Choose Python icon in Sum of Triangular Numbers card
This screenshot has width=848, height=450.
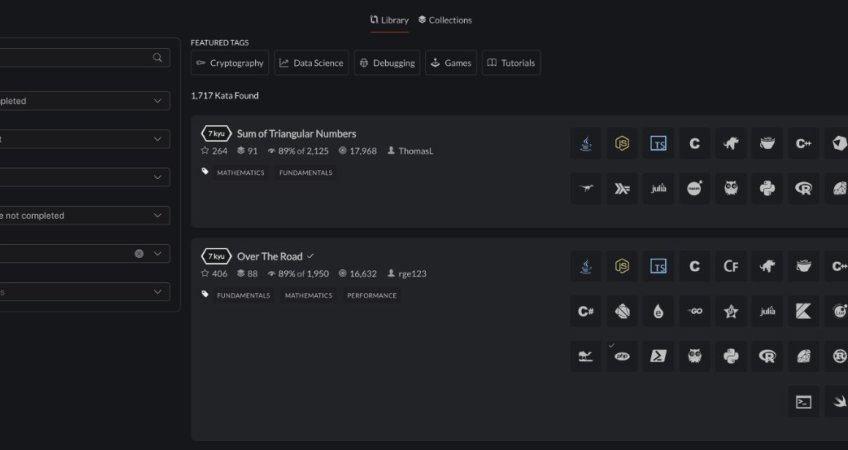coord(767,188)
